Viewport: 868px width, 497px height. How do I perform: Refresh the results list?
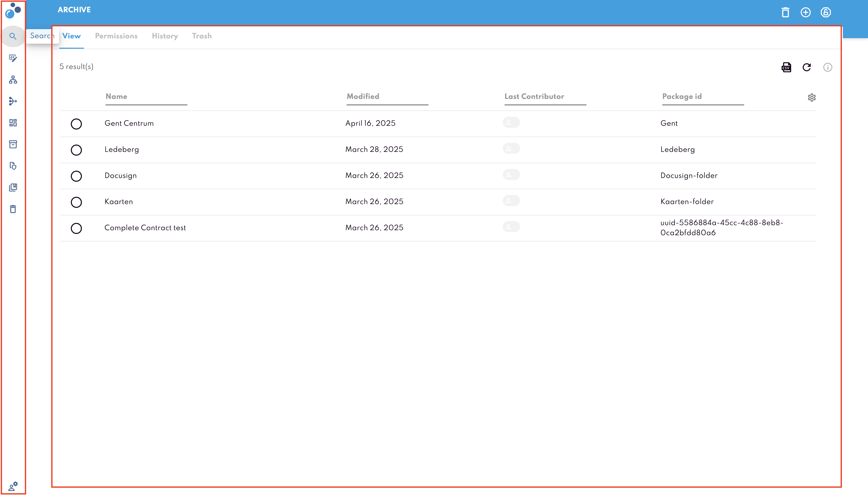pyautogui.click(x=807, y=67)
